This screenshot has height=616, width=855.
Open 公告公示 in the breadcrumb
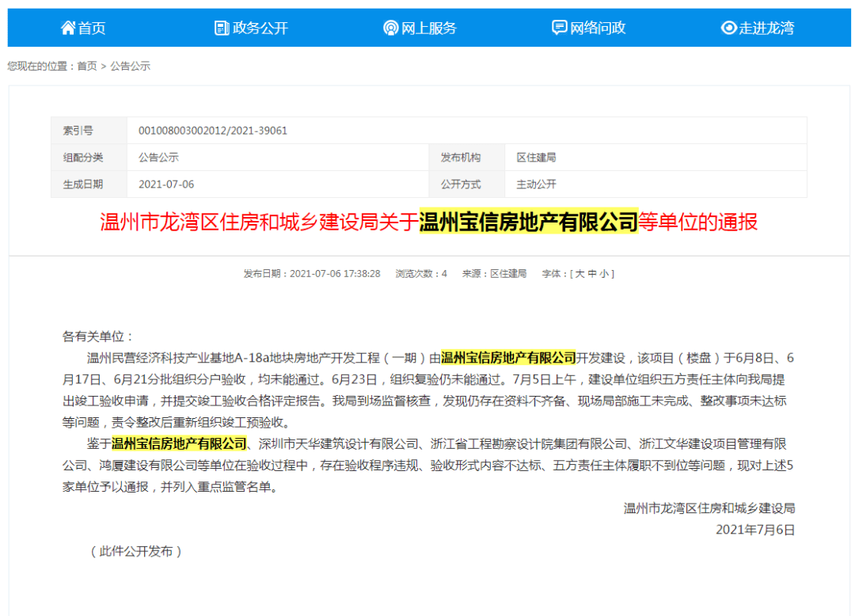[x=130, y=66]
